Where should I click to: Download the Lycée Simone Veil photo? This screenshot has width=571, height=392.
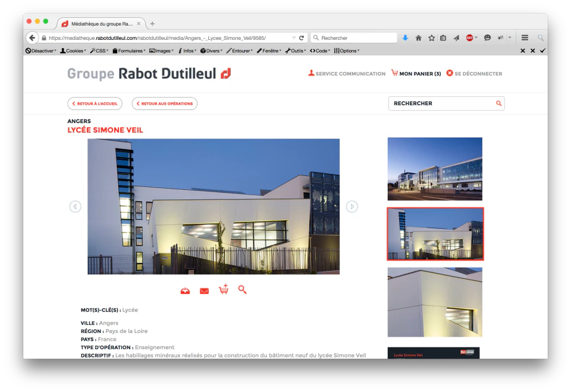tap(184, 290)
